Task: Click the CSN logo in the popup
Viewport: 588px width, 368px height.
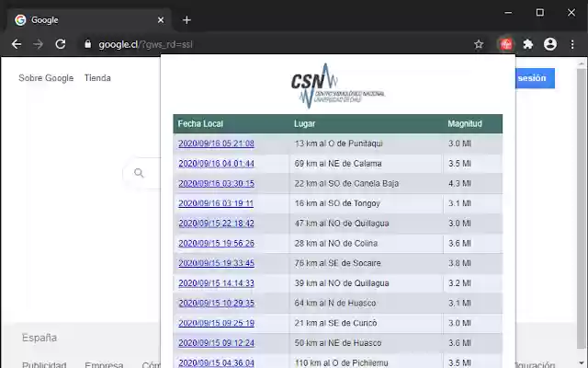Action: tap(338, 86)
